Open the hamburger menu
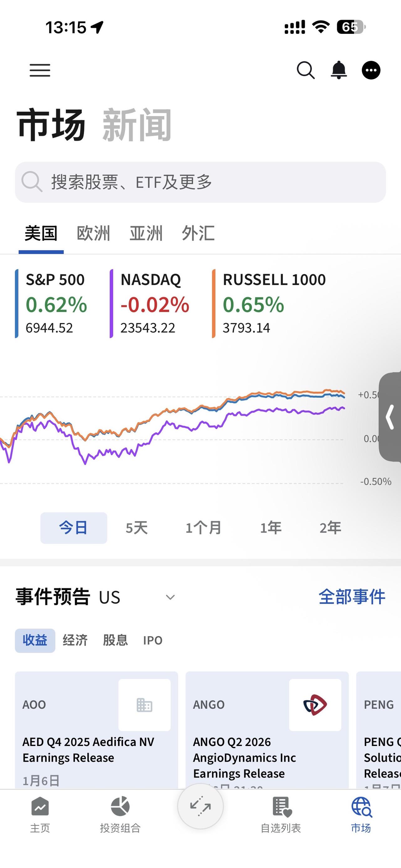This screenshot has height=868, width=401. point(40,70)
